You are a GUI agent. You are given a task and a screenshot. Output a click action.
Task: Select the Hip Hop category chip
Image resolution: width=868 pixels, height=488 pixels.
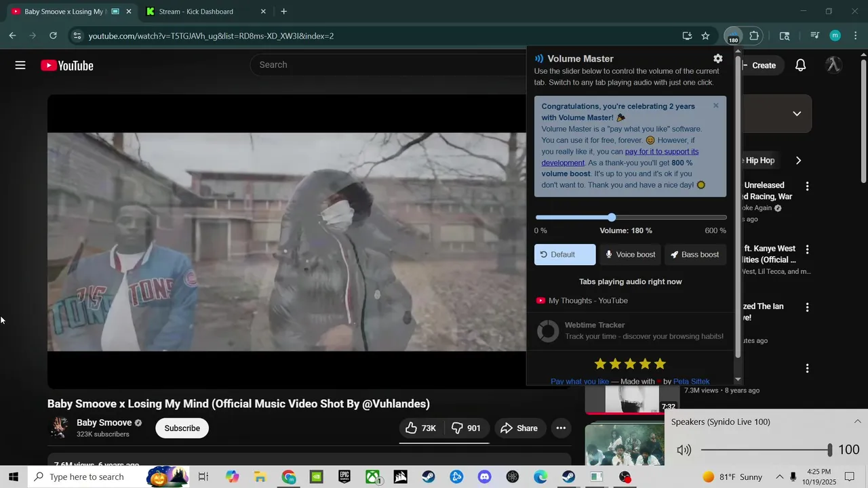pyautogui.click(x=759, y=161)
